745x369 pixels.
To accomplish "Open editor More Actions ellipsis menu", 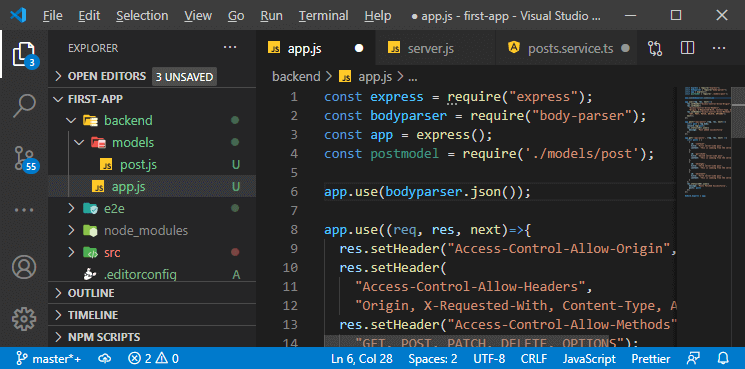I will (x=719, y=48).
